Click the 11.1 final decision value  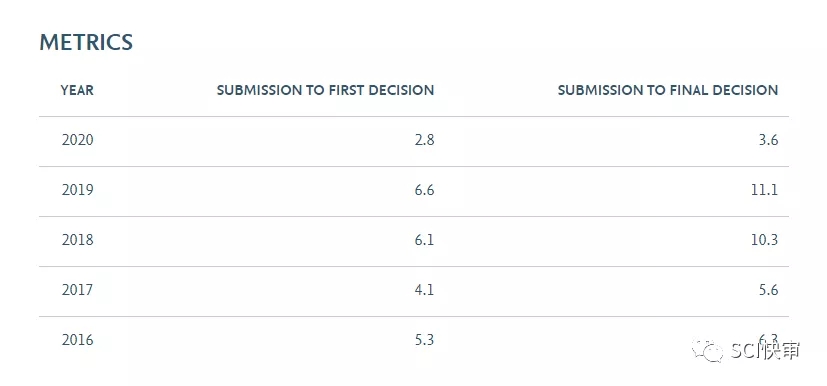point(766,190)
